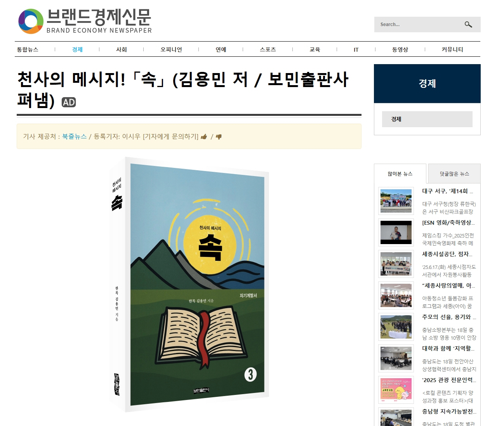This screenshot has width=504, height=426.
Task: Follow the 북즐뉴스 source link
Action: [74, 136]
